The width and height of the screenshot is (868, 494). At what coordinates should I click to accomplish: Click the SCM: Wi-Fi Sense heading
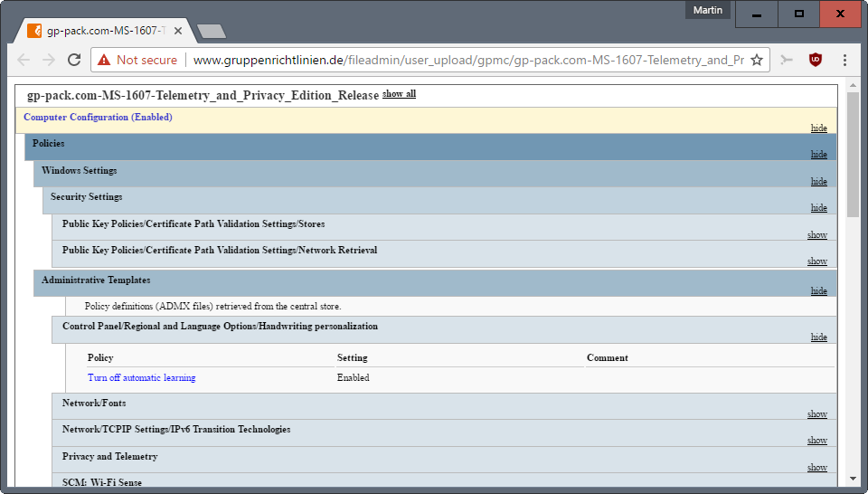coord(102,482)
